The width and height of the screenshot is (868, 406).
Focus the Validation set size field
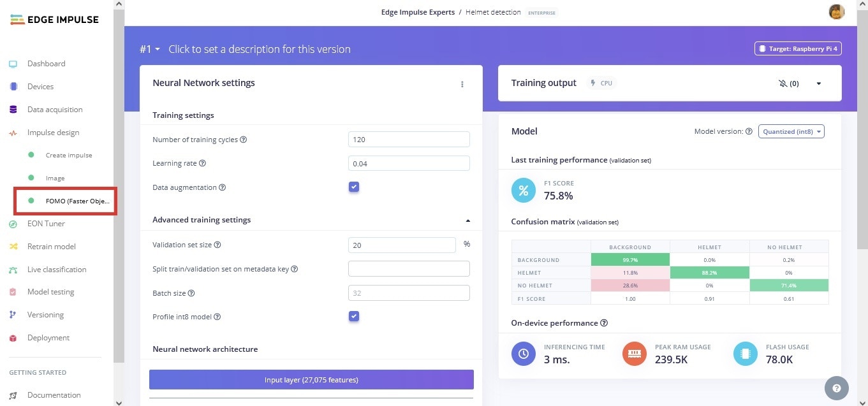click(402, 245)
